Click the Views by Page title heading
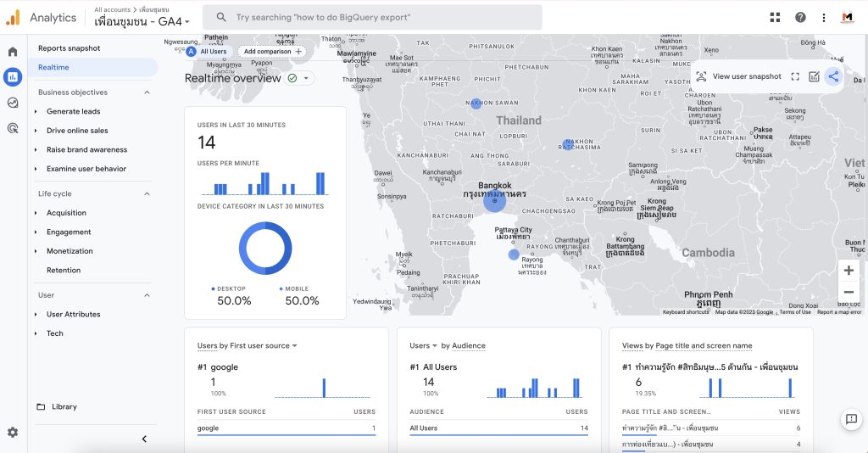868x453 pixels. (x=687, y=345)
